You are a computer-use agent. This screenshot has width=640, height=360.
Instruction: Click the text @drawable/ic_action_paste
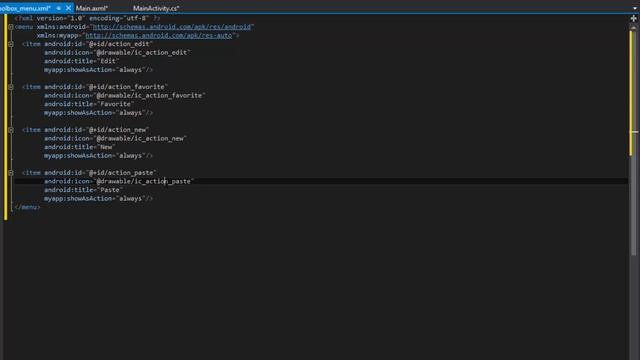click(x=144, y=181)
